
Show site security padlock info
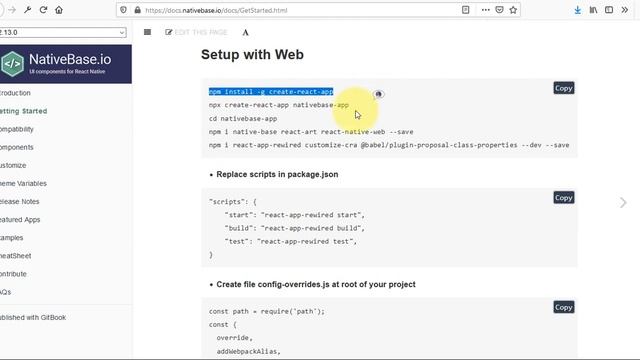(137, 10)
